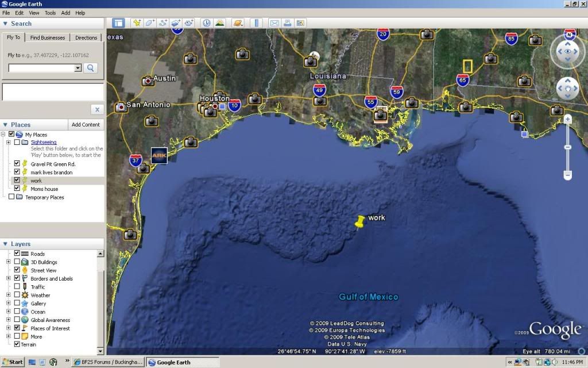
Task: Click the search magnifier button
Action: [x=90, y=68]
